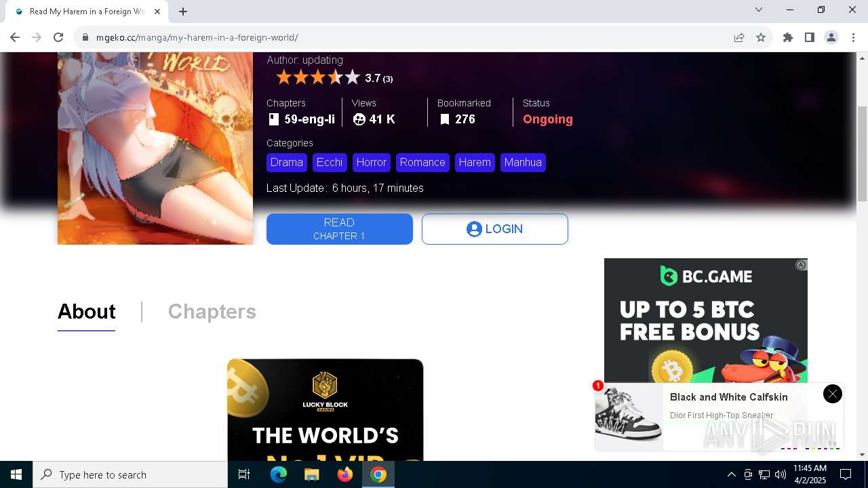Click the Chrome taskbar icon
868x488 pixels.
pyautogui.click(x=378, y=474)
